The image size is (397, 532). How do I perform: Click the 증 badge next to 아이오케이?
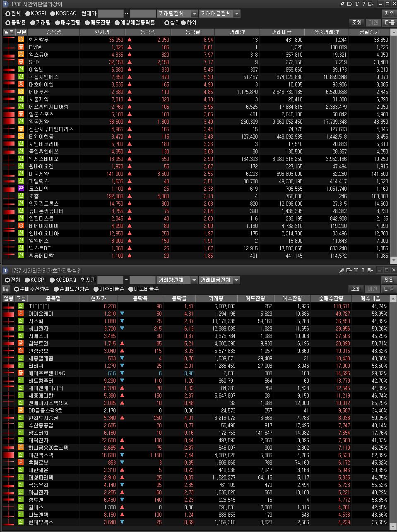(x=21, y=314)
